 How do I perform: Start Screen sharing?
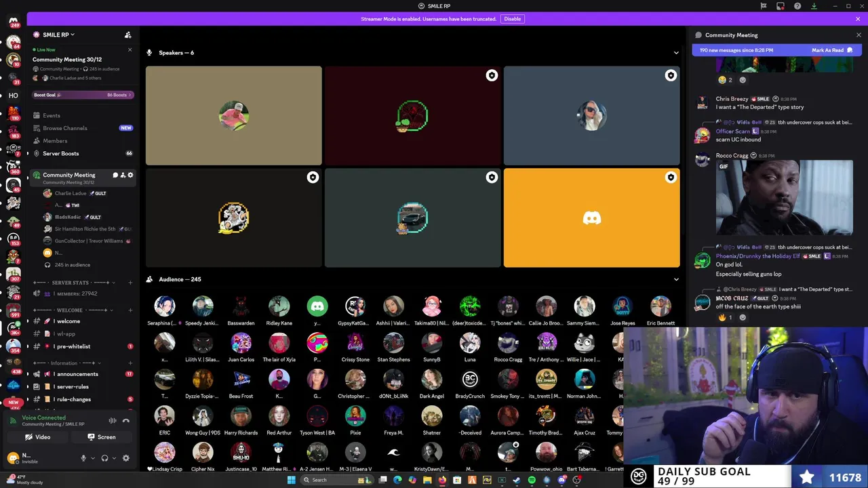[x=101, y=437]
